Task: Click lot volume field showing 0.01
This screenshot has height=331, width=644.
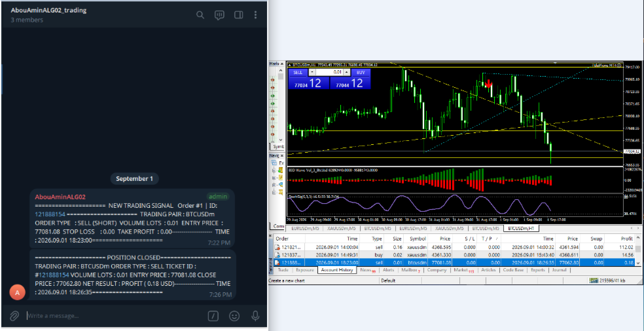Action: coord(329,72)
